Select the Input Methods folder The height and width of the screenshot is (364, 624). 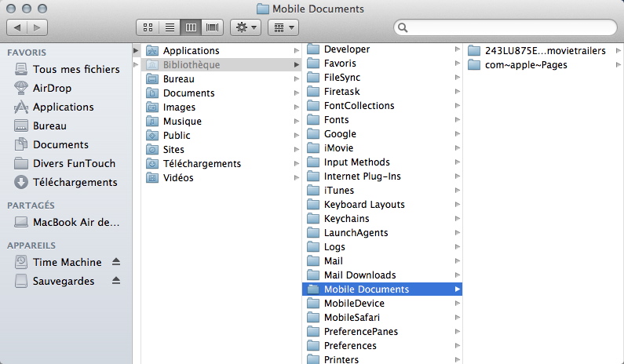(x=382, y=162)
